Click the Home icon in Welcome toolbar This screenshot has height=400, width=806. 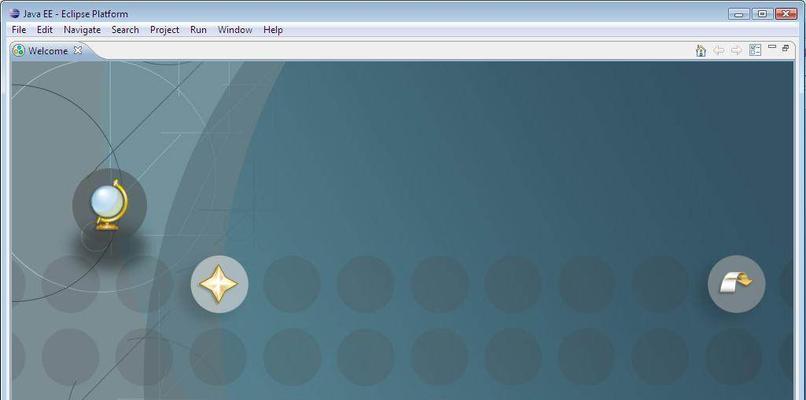coord(701,50)
